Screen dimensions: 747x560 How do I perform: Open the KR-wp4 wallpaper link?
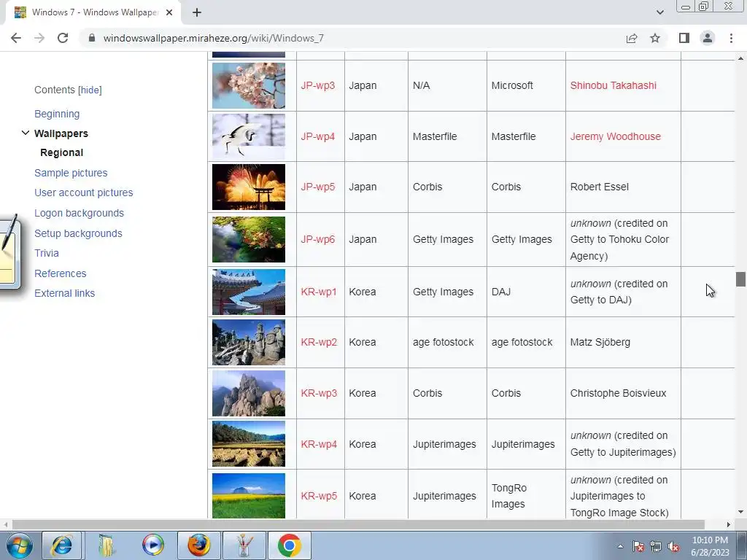tap(319, 444)
